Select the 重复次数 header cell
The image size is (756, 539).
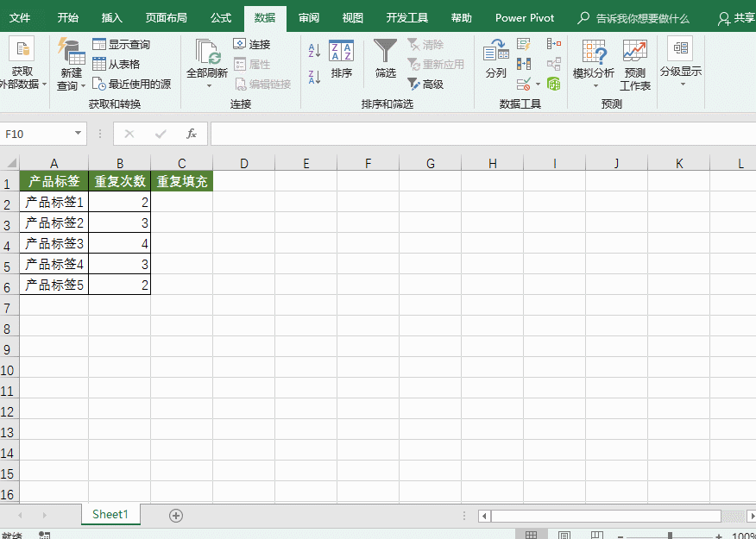click(x=120, y=181)
